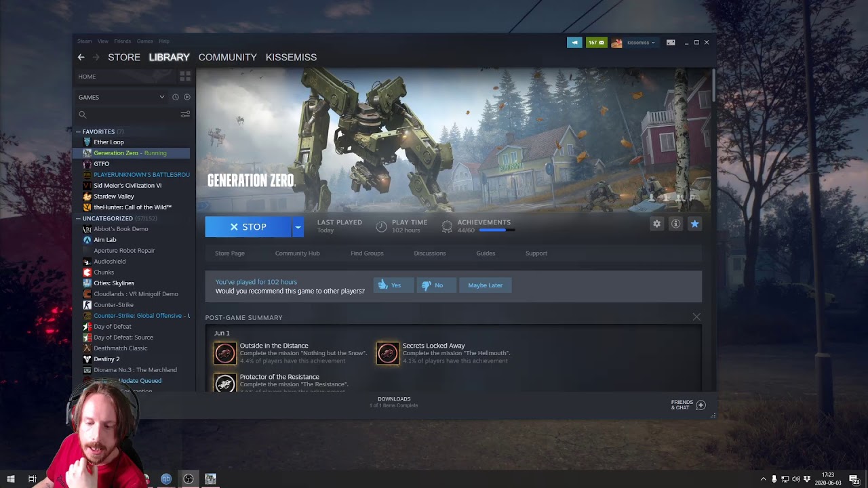Collapse the FAVORITES section

(79, 131)
